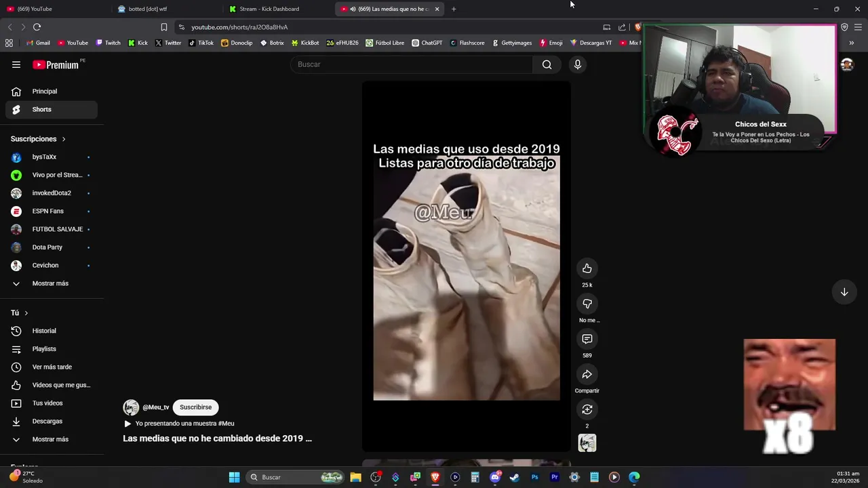Open Principal in the sidebar
This screenshot has height=488, width=868.
(x=52, y=91)
